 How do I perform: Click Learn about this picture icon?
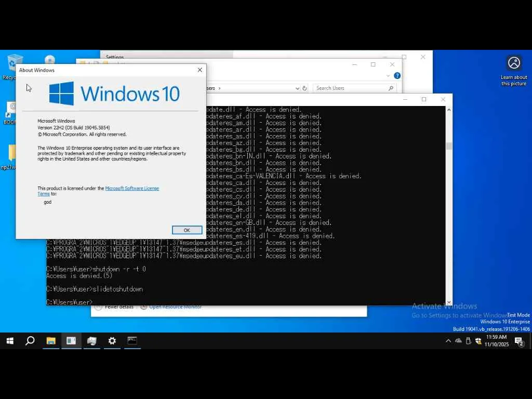point(514,71)
